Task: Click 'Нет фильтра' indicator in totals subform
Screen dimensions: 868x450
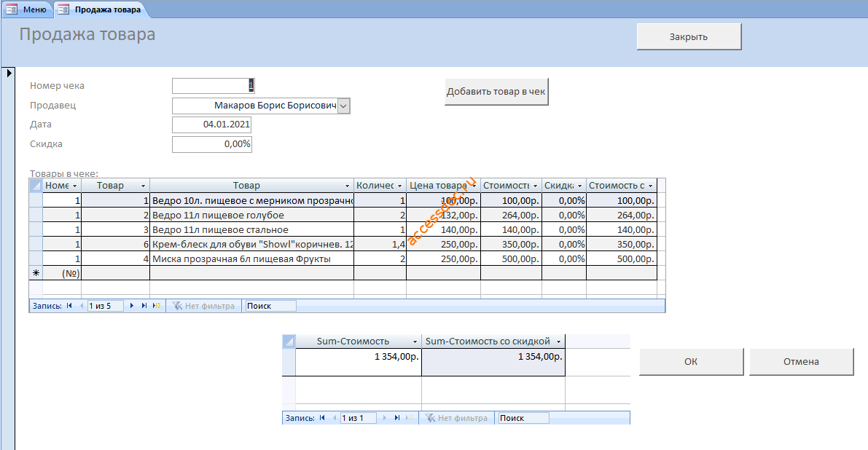Action: coord(456,418)
